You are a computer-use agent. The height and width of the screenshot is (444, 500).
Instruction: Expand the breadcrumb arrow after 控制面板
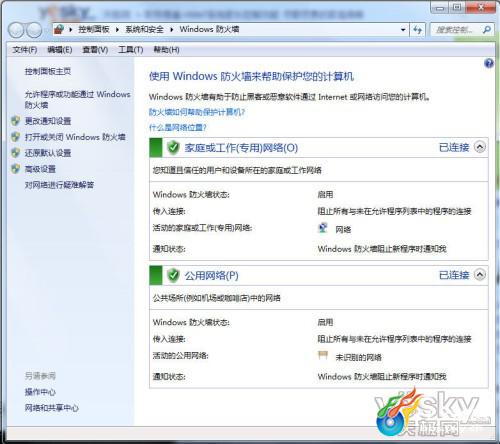tap(117, 30)
